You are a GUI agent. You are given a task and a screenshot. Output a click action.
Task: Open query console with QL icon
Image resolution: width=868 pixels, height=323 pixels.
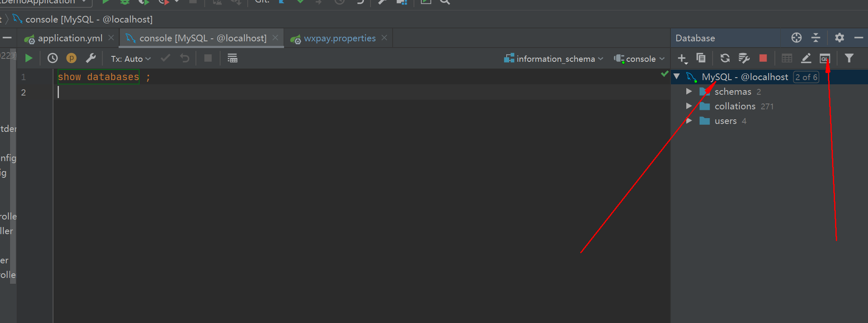[x=825, y=58]
